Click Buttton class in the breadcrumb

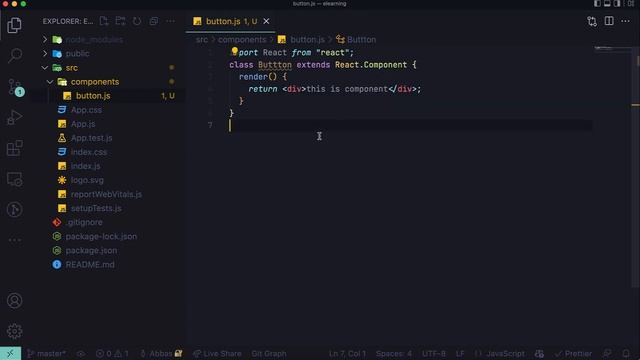click(x=361, y=40)
